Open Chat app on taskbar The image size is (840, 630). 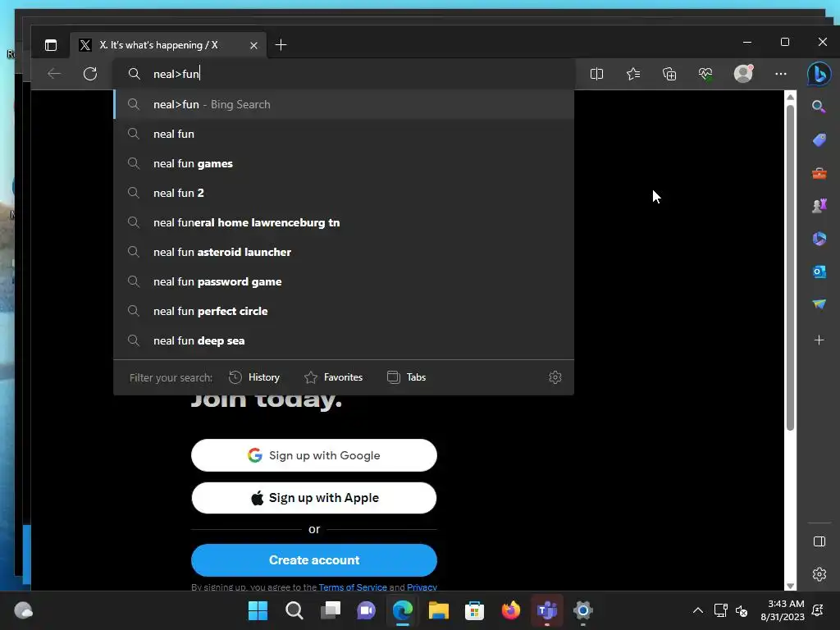pos(367,610)
